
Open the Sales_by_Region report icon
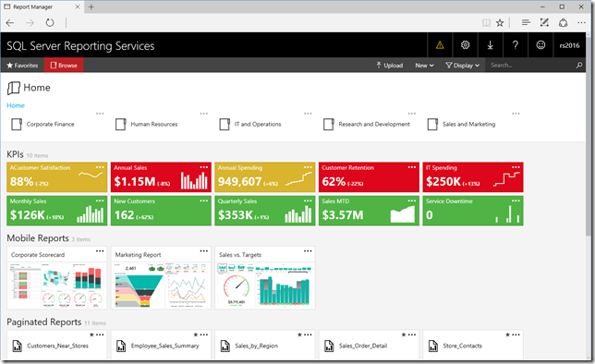pyautogui.click(x=225, y=346)
